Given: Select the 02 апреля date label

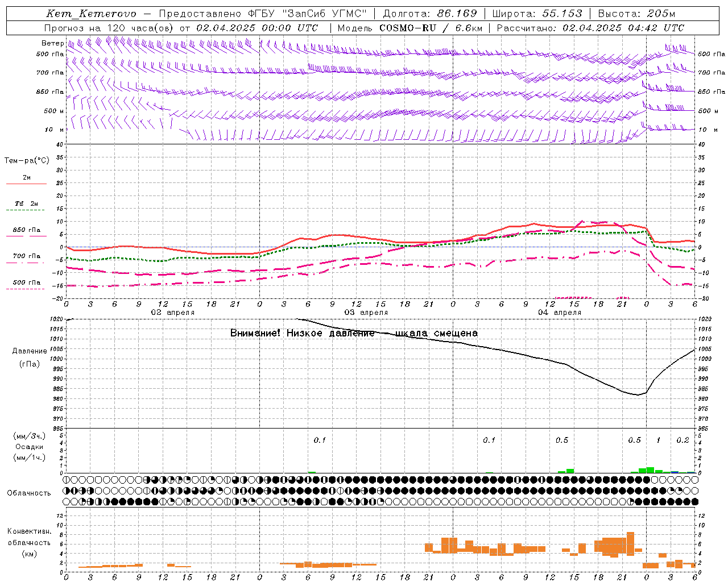Looking at the screenshot, I should [x=172, y=313].
